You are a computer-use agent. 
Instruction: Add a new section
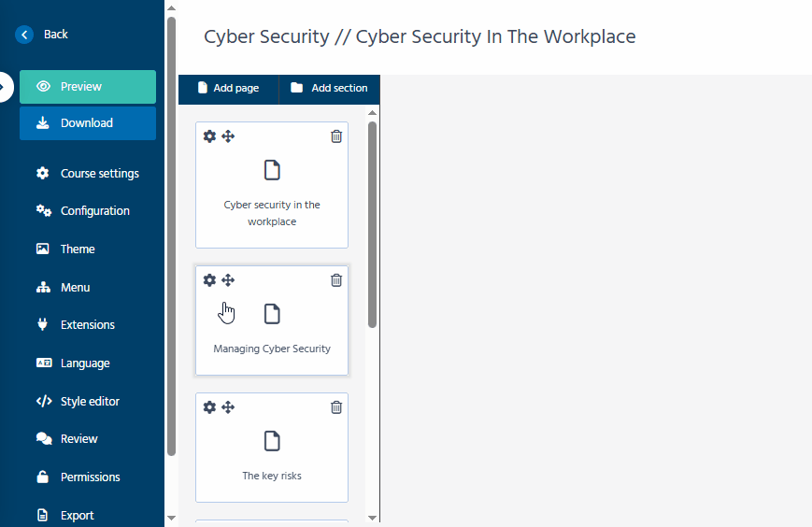329,89
